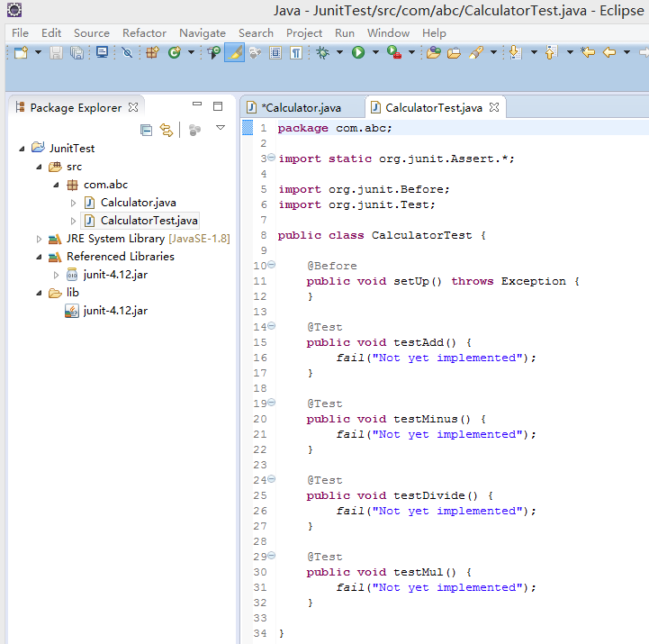Expand Calculator.java in the tree
Screen dimensions: 649x644
click(x=73, y=203)
